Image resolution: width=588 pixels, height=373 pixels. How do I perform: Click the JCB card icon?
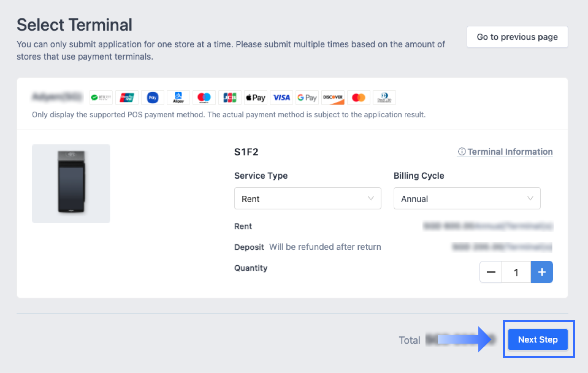point(230,98)
